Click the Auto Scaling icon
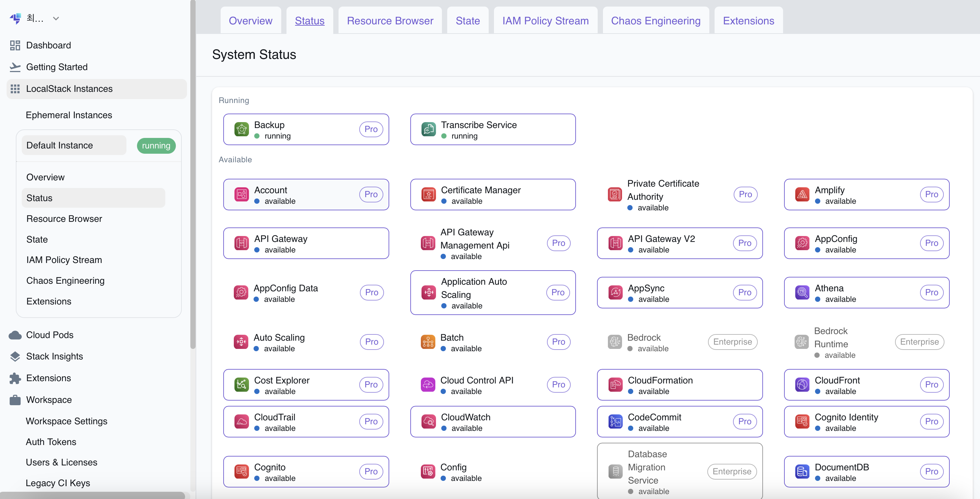Image resolution: width=980 pixels, height=499 pixels. point(241,342)
